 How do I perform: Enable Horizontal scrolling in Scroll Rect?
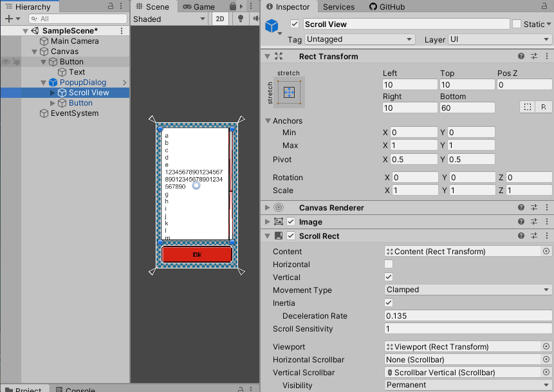[x=389, y=264]
